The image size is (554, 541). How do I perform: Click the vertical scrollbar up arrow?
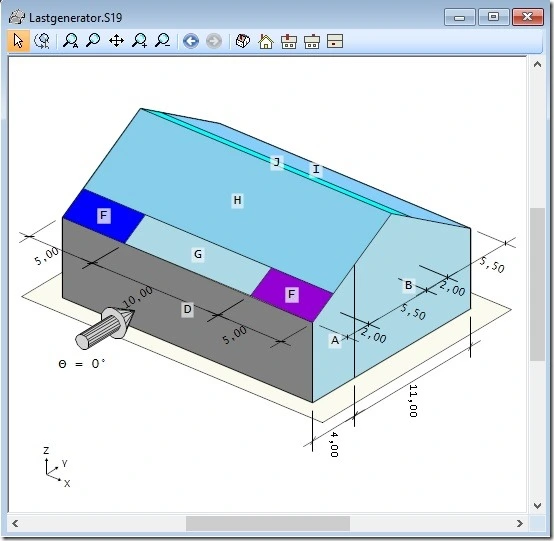(537, 64)
